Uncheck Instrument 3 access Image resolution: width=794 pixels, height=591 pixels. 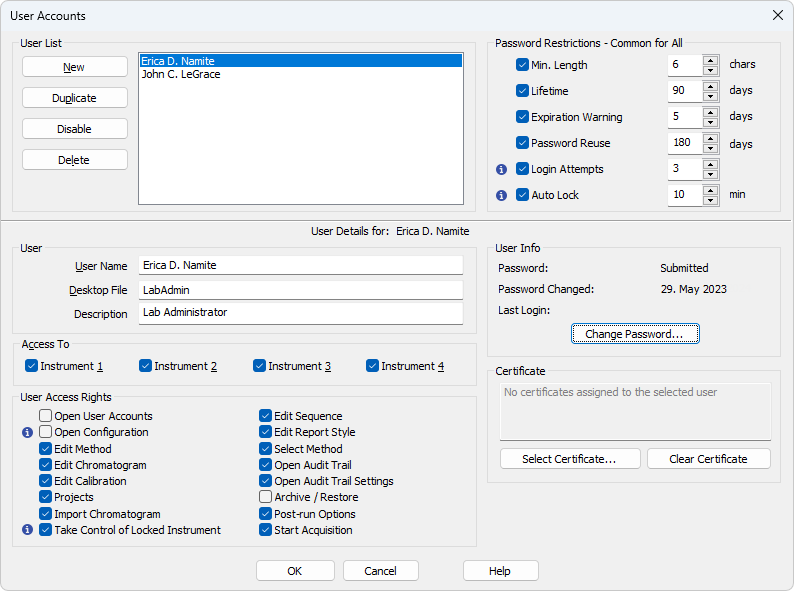260,366
